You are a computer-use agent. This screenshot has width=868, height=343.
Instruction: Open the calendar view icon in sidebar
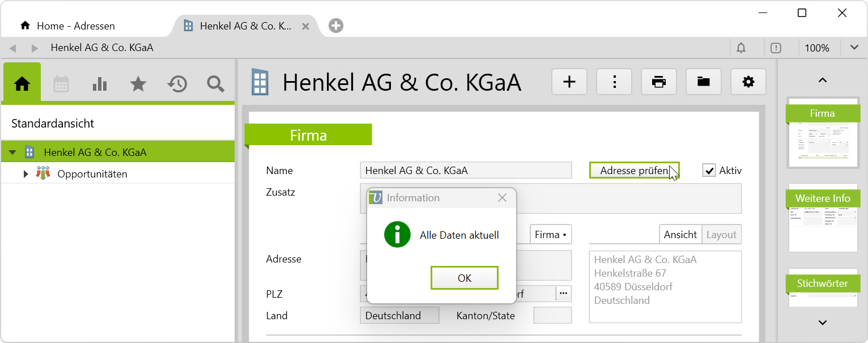[x=61, y=84]
